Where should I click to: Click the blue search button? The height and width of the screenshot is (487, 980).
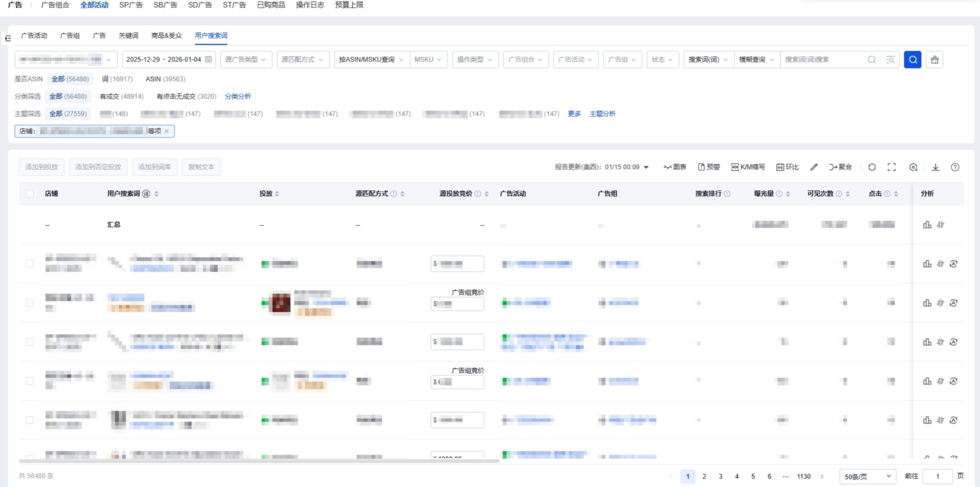tap(913, 60)
